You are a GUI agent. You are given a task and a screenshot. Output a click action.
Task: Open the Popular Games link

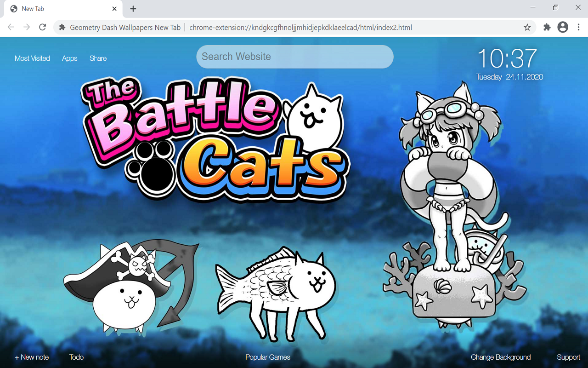[x=268, y=357]
